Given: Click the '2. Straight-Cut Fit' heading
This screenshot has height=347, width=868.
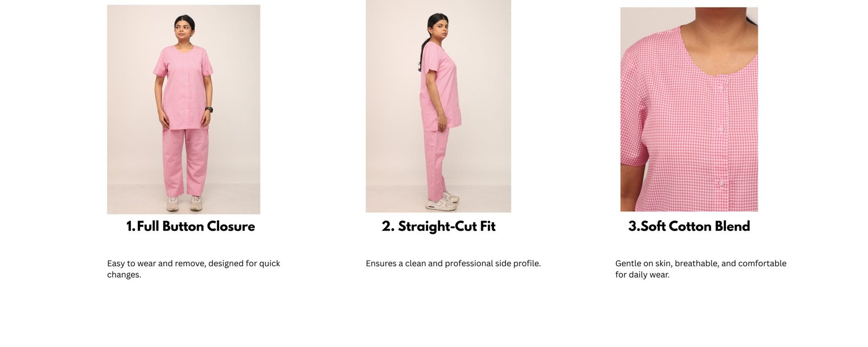Looking at the screenshot, I should tap(438, 226).
